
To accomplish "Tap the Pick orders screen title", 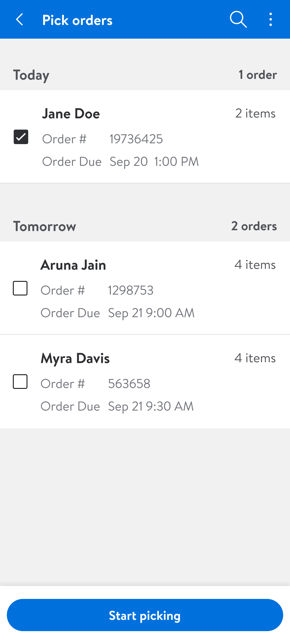I will pos(77,20).
